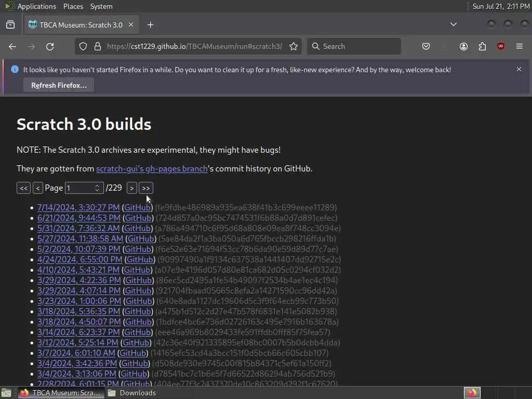Screen dimensions: 532x399
Task: Open GitHub link for 4/24/2024 build
Action: tap(140, 260)
